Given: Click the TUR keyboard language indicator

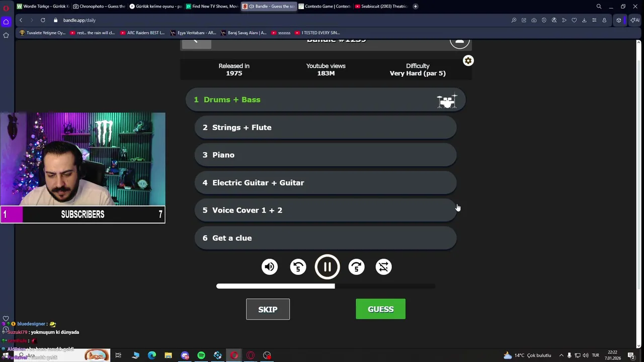Looking at the screenshot, I should click(x=596, y=355).
